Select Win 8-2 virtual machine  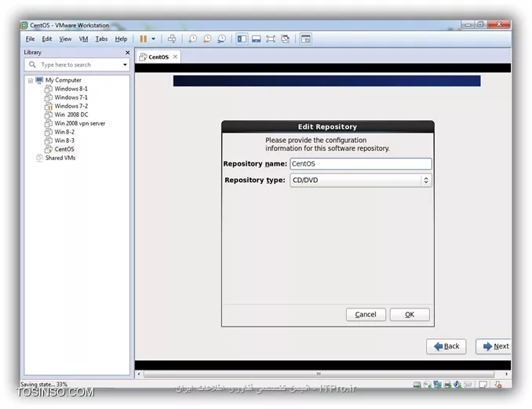[64, 132]
